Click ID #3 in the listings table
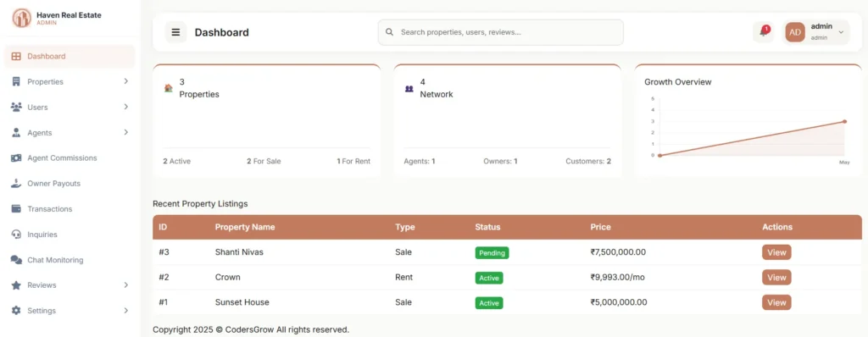Image resolution: width=868 pixels, height=337 pixels. tap(164, 252)
